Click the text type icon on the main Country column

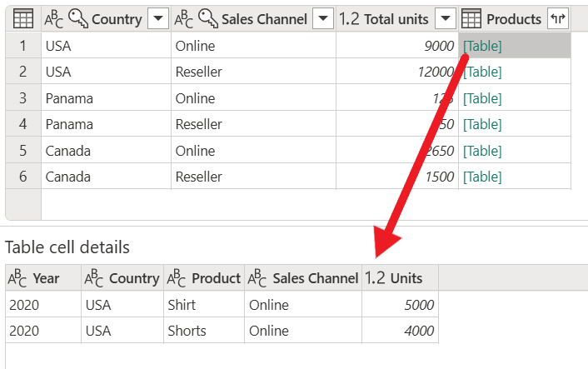[x=53, y=19]
